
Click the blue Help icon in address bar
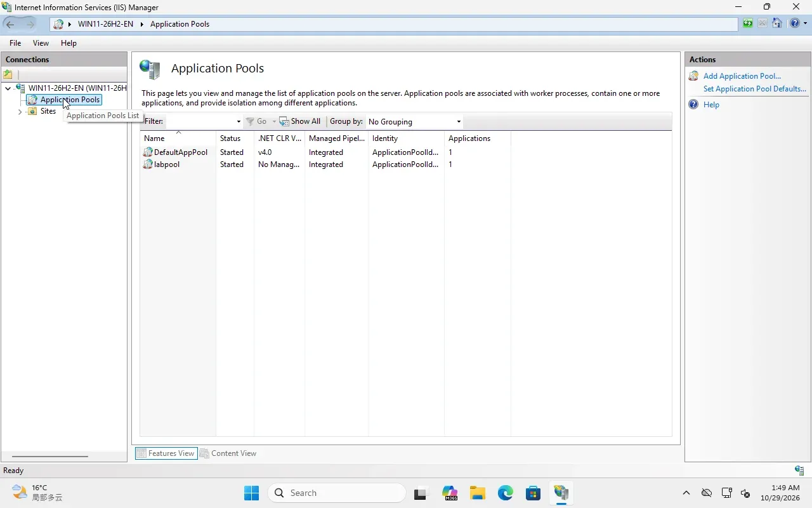(795, 24)
